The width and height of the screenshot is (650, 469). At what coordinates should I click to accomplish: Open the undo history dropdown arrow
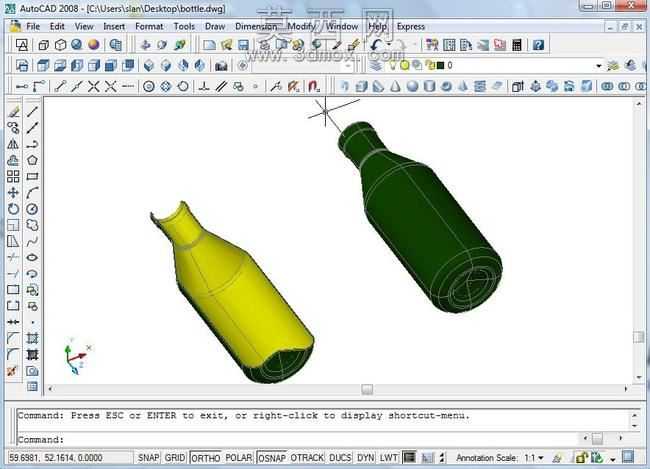tap(389, 44)
